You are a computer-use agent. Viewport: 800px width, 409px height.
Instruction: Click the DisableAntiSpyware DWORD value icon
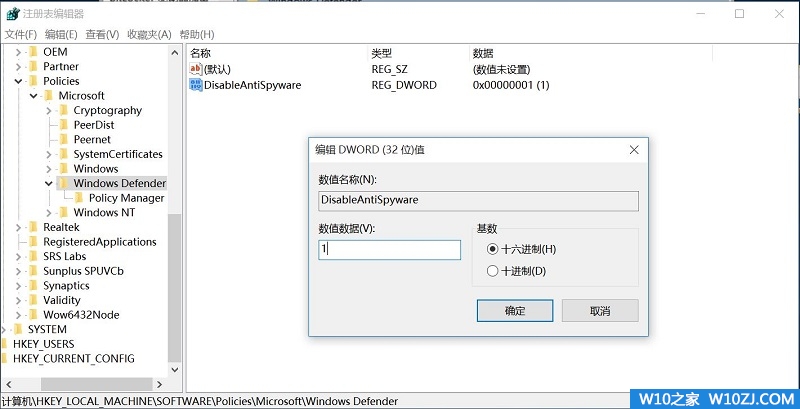tap(195, 86)
